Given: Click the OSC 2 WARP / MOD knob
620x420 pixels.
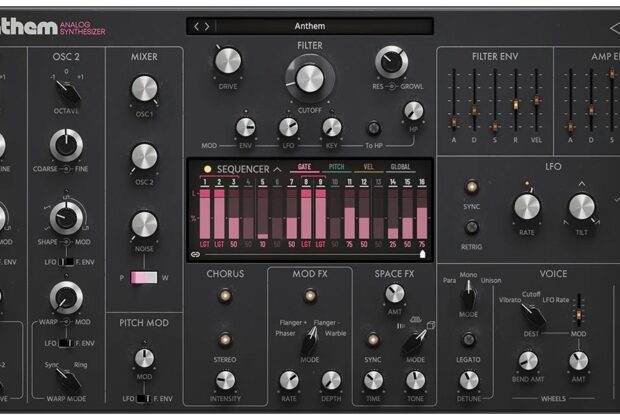Looking at the screenshot, I should pos(66,298).
